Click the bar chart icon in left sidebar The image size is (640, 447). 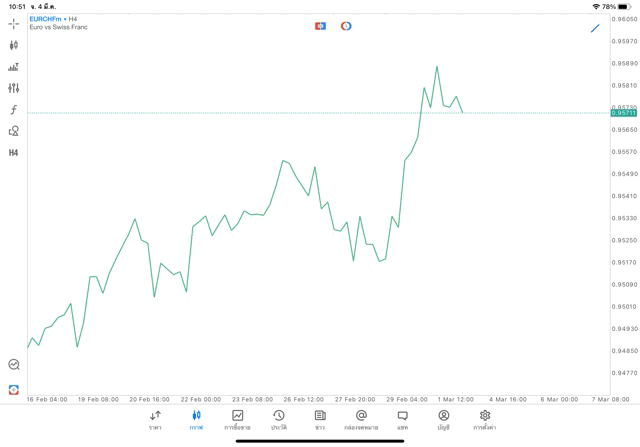(x=13, y=67)
